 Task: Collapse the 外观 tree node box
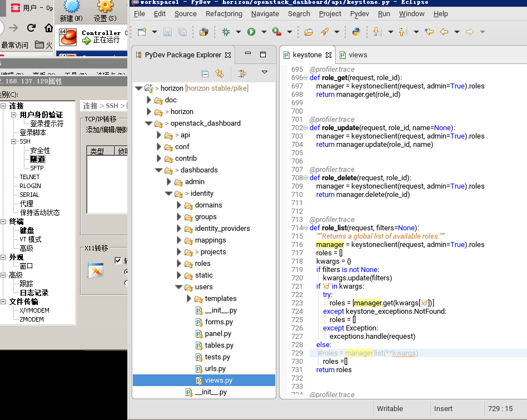pyautogui.click(x=3, y=258)
